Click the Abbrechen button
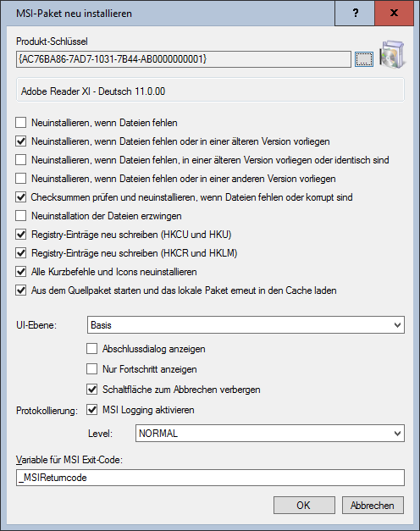The height and width of the screenshot is (531, 420). click(373, 506)
